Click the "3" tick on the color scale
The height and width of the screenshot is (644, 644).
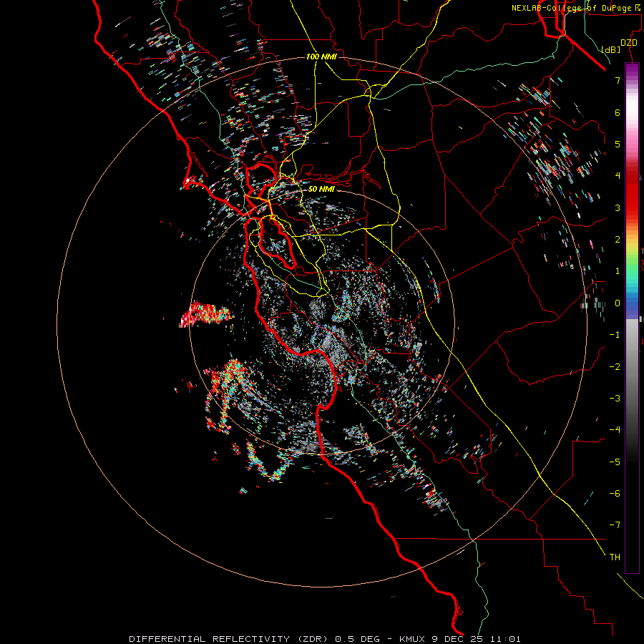pos(618,208)
